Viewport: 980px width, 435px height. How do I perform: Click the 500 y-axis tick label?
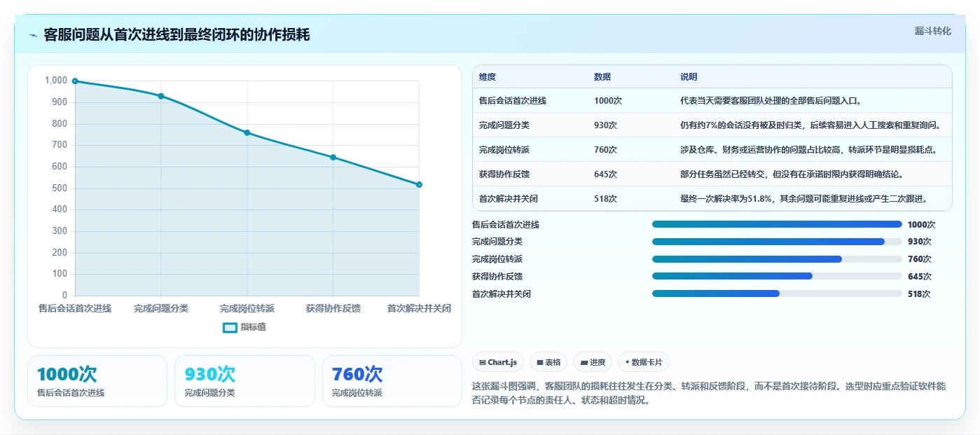click(60, 188)
